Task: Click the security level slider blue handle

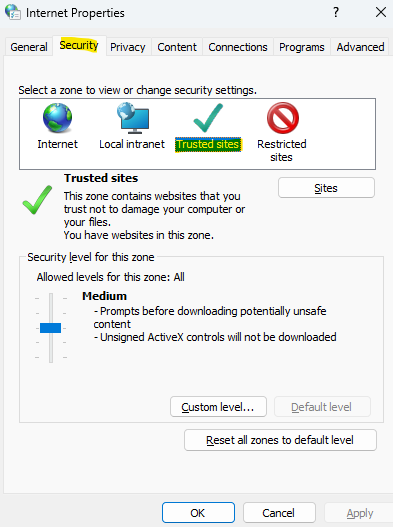Action: pyautogui.click(x=50, y=328)
